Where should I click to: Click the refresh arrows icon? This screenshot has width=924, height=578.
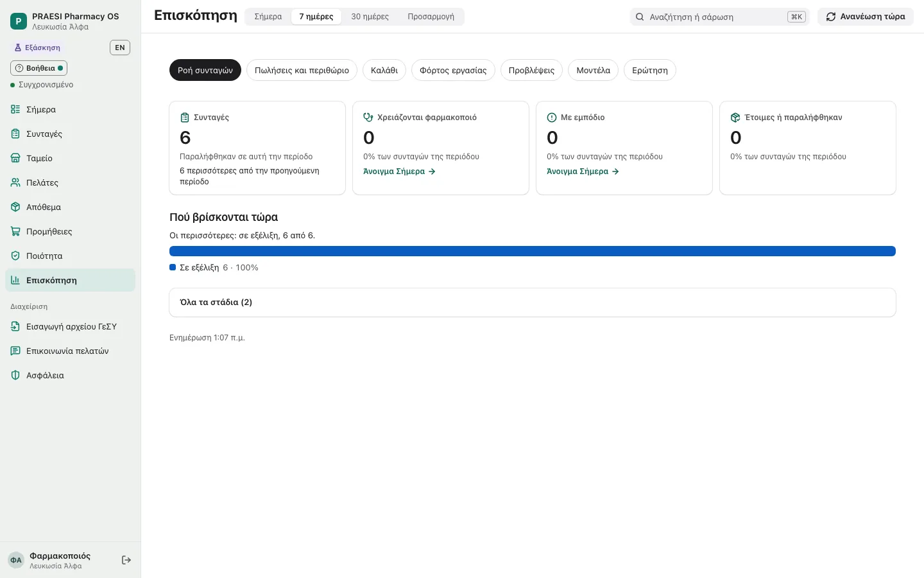pyautogui.click(x=831, y=17)
